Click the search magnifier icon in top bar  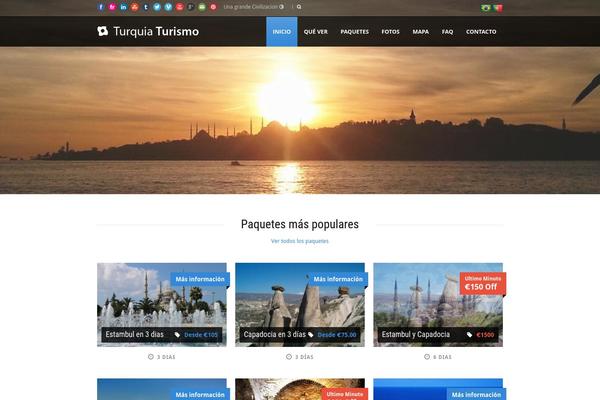[299, 7]
